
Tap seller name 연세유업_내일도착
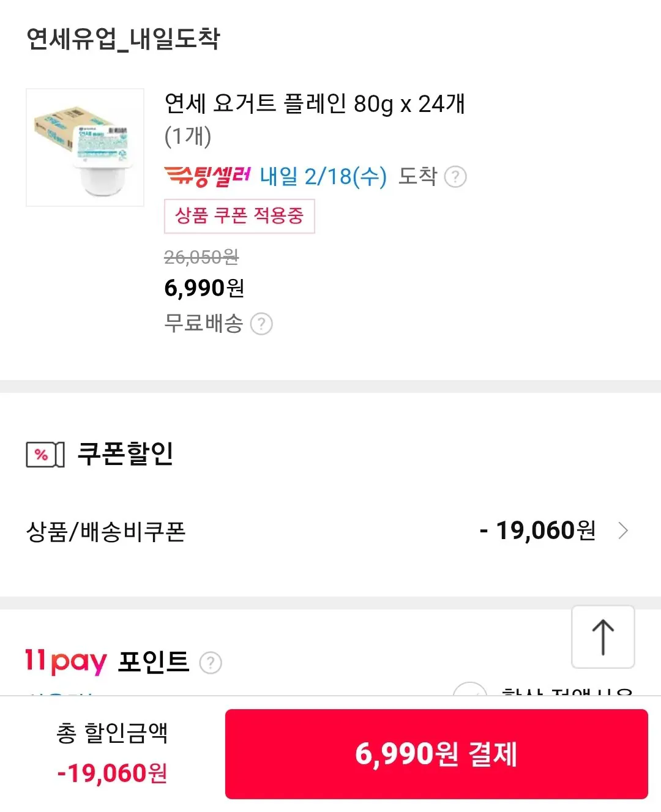tap(123, 39)
